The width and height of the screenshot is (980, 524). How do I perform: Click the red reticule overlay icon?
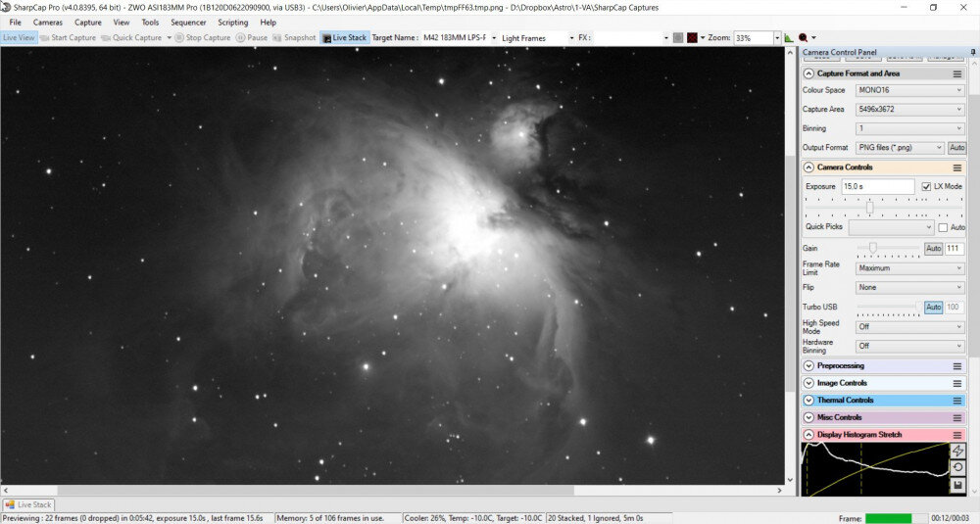click(x=692, y=38)
